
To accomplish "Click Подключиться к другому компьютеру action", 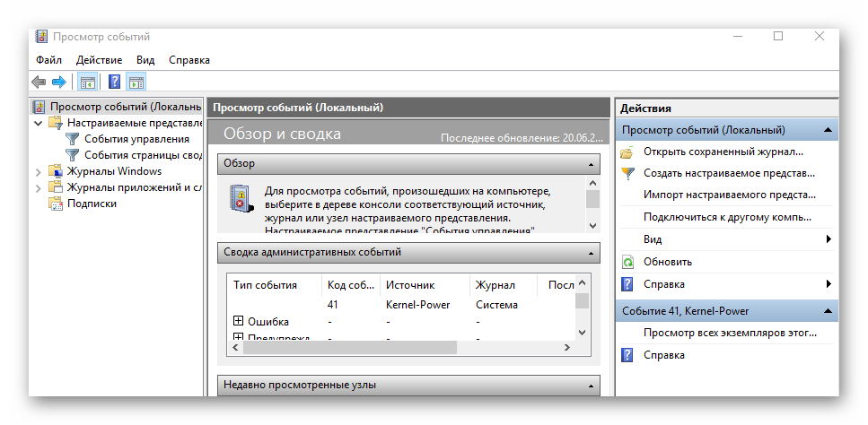I will (727, 218).
